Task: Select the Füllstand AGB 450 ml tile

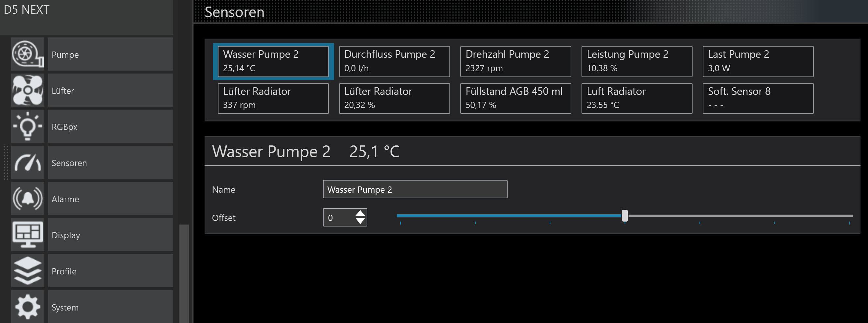Action: 515,98
